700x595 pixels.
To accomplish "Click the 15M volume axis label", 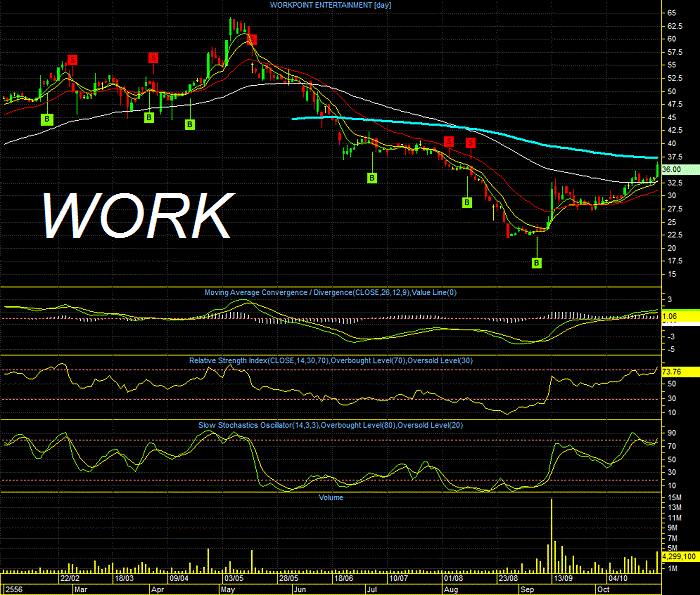I will [675, 497].
